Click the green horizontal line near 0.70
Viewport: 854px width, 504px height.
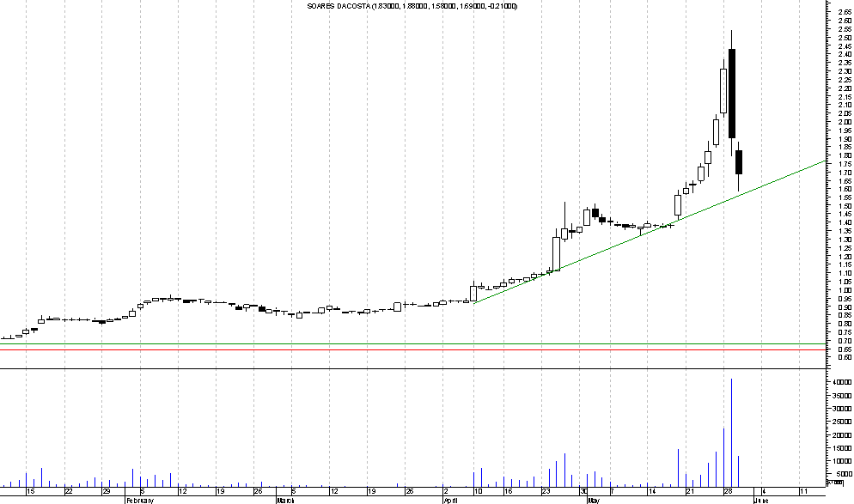click(413, 344)
